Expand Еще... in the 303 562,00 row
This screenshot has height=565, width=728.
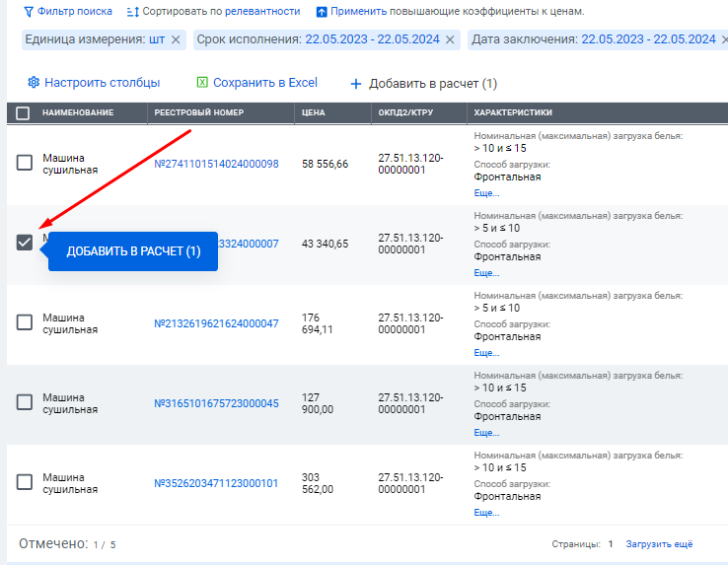(x=486, y=513)
